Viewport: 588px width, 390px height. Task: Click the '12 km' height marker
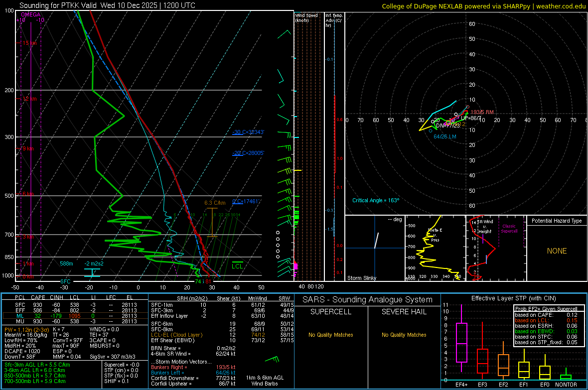click(29, 99)
